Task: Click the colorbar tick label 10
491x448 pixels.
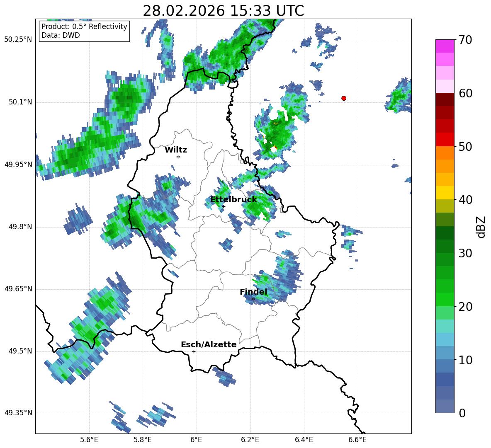Action: pyautogui.click(x=465, y=360)
